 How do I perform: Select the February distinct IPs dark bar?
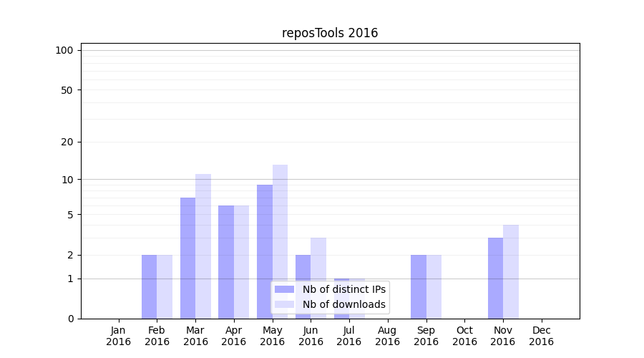click(149, 286)
